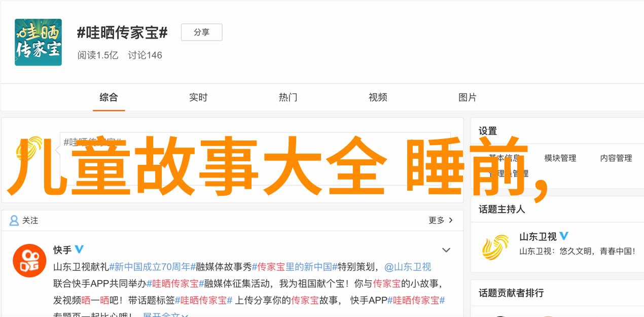
Task: Click the '讨论146' discussion count
Action: (x=145, y=55)
